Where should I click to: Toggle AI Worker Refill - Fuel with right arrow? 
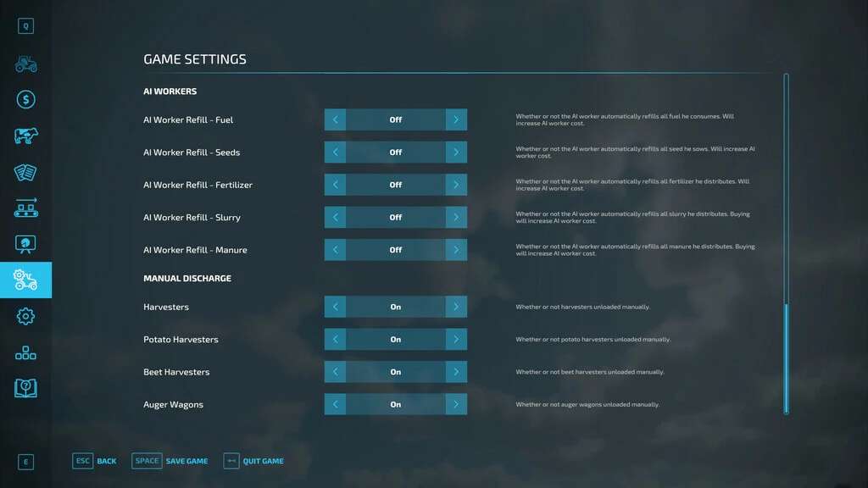456,119
